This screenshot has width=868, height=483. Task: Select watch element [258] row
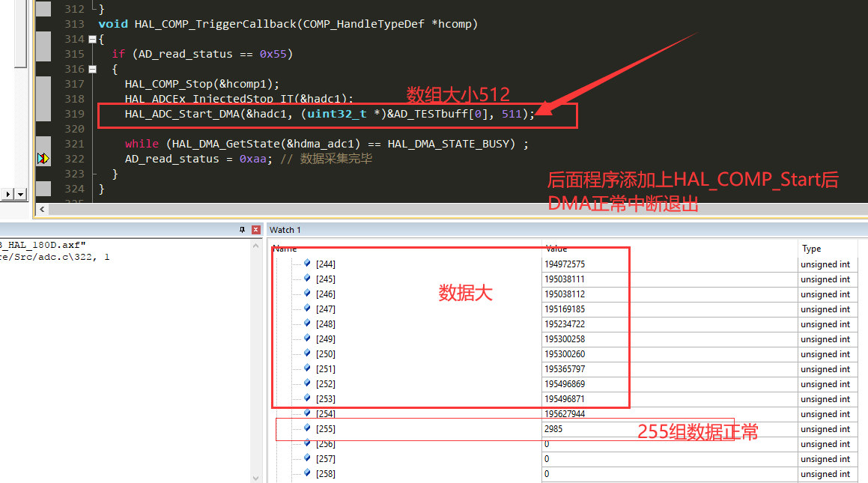click(x=562, y=473)
